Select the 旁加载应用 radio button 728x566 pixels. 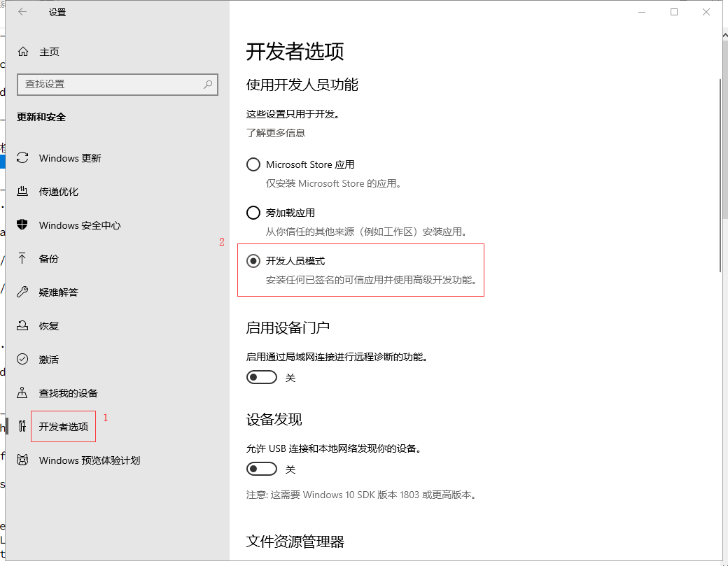coord(253,213)
